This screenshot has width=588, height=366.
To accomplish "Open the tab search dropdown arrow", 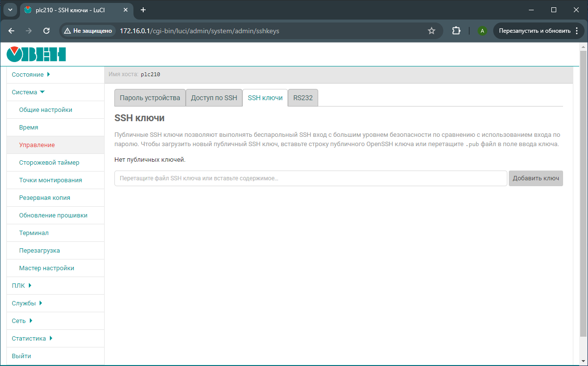I will tap(10, 10).
